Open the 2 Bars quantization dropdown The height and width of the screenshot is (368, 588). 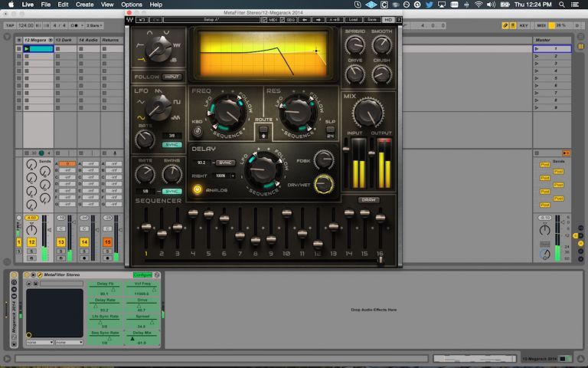coord(94,25)
